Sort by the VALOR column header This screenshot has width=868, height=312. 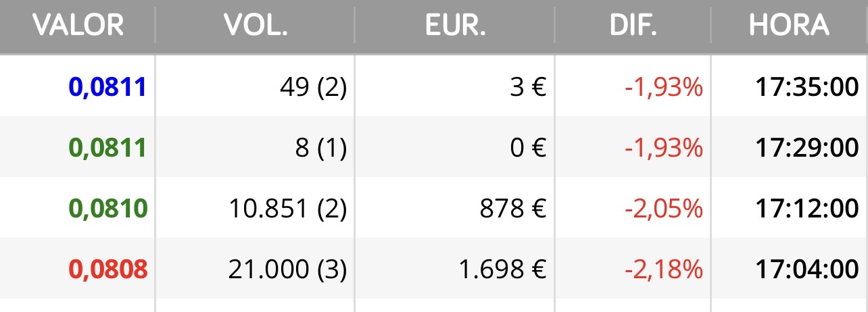(78, 26)
